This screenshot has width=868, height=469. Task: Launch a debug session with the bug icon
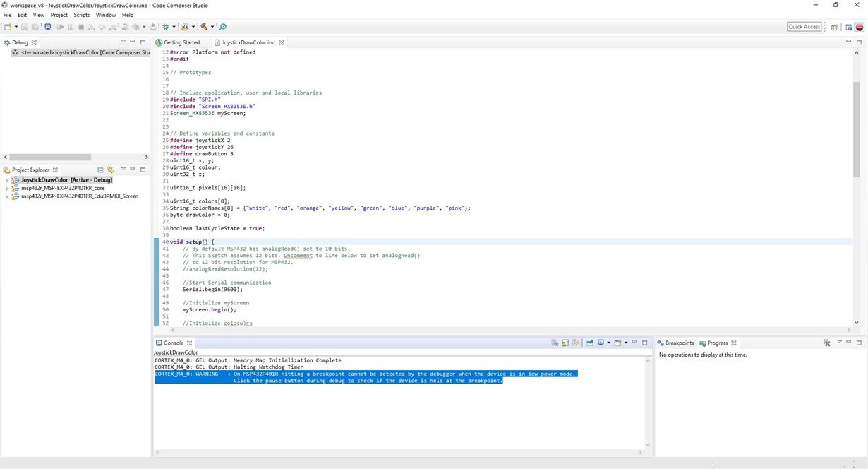point(166,27)
